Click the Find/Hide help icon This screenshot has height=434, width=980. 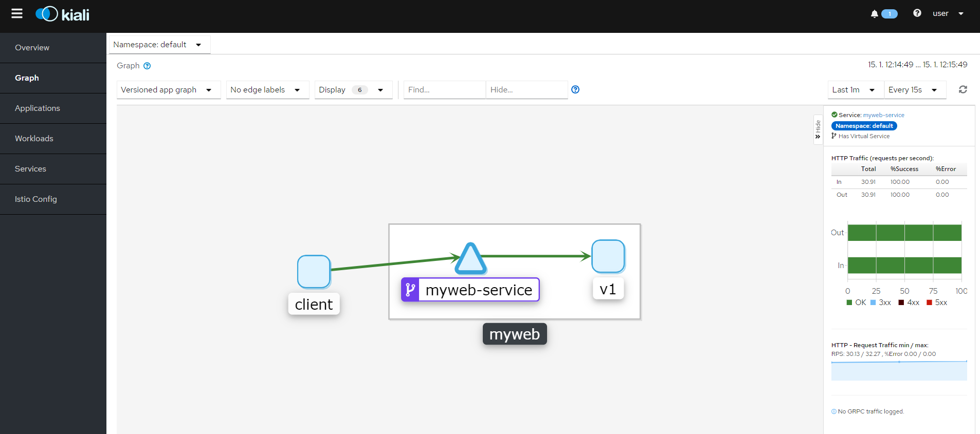pos(575,89)
